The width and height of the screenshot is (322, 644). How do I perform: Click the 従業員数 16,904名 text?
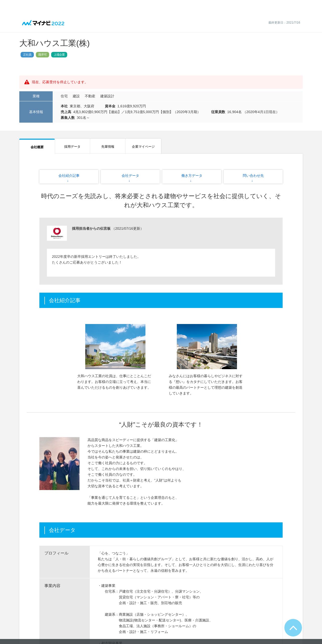pyautogui.click(x=245, y=112)
